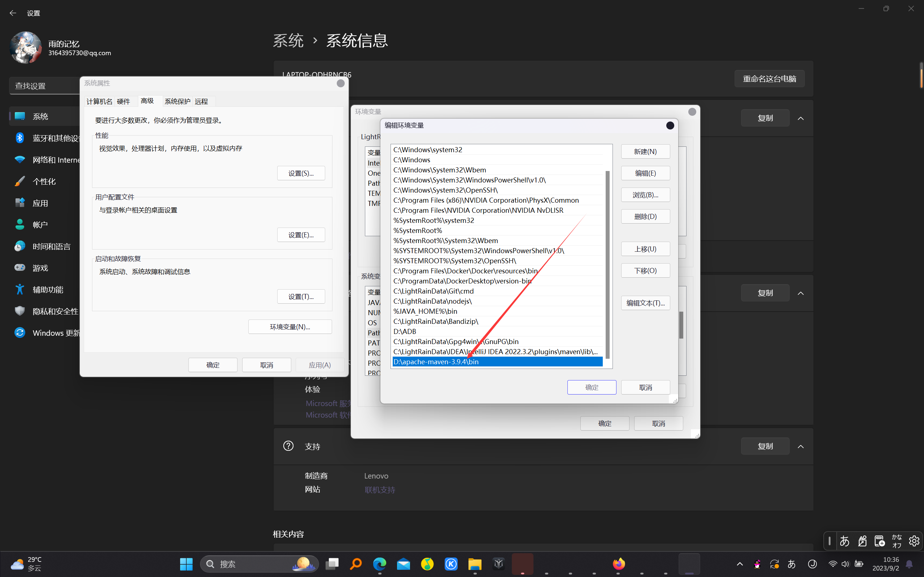
Task: Switch to the 计算机名 tab
Action: (99, 101)
